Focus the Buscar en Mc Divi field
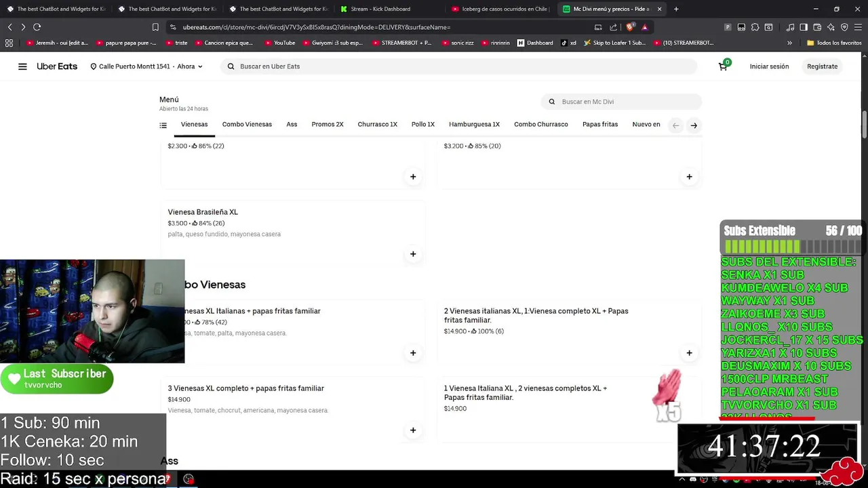The image size is (868, 488). coord(621,102)
